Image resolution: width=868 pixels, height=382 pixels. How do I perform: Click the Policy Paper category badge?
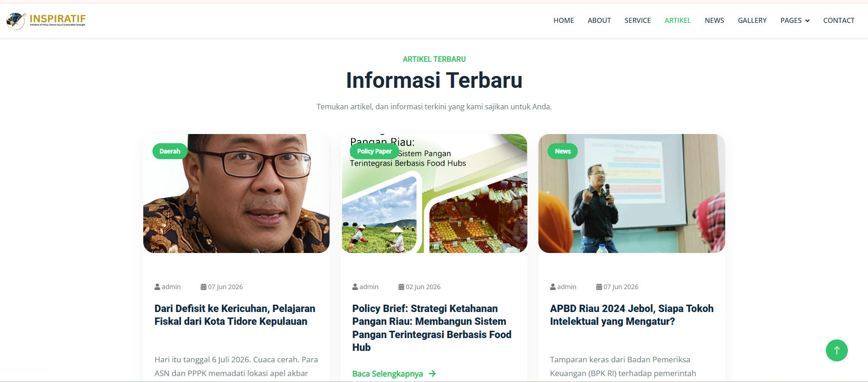pos(374,151)
